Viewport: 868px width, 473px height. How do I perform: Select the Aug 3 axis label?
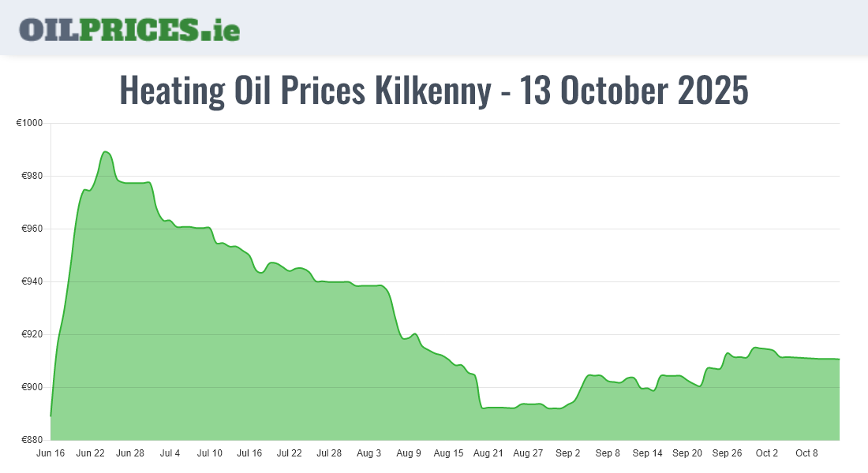[369, 453]
